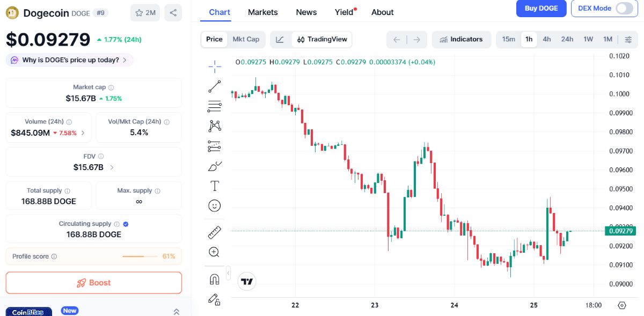Click the Profile score 61% bar
The height and width of the screenshot is (316, 644).
point(141,256)
